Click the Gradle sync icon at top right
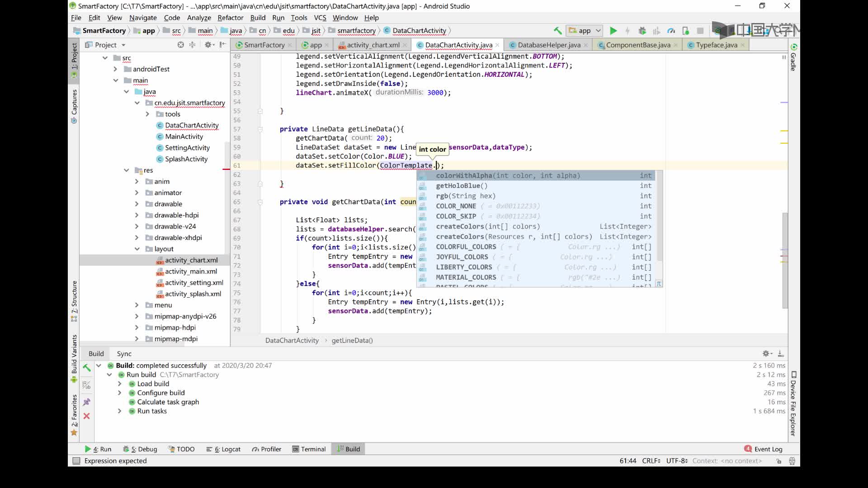The width and height of the screenshot is (868, 488). (x=793, y=47)
